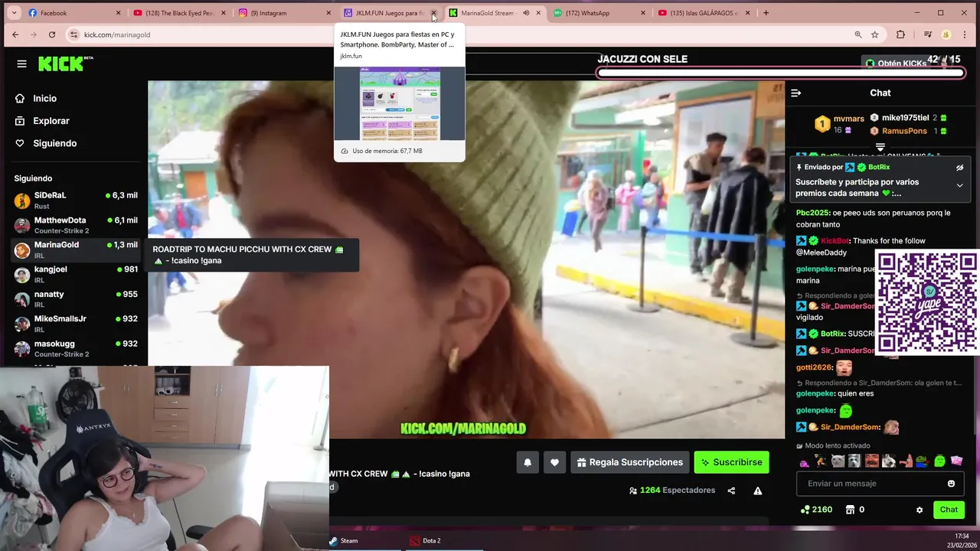Open Steam from the taskbar
980x551 pixels.
344,540
